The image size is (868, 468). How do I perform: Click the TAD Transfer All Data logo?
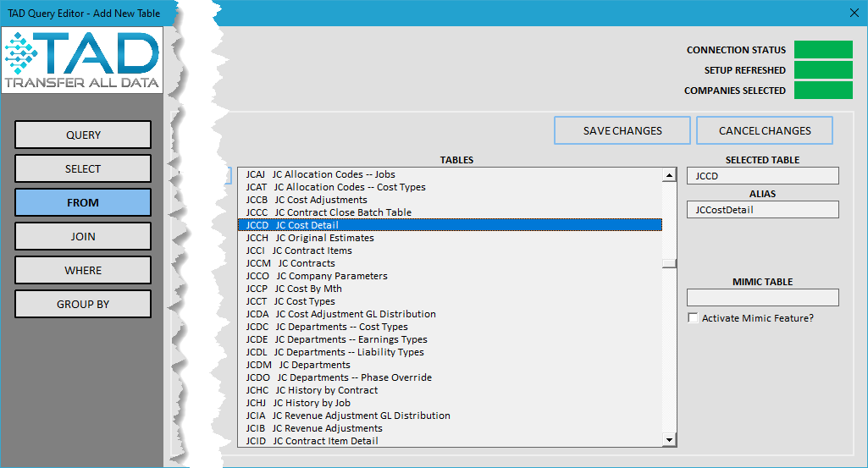pos(82,60)
